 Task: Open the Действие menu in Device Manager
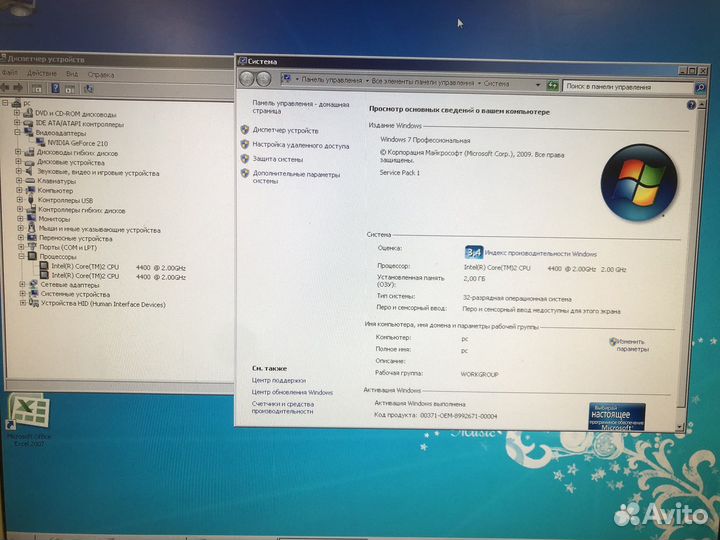pyautogui.click(x=42, y=74)
